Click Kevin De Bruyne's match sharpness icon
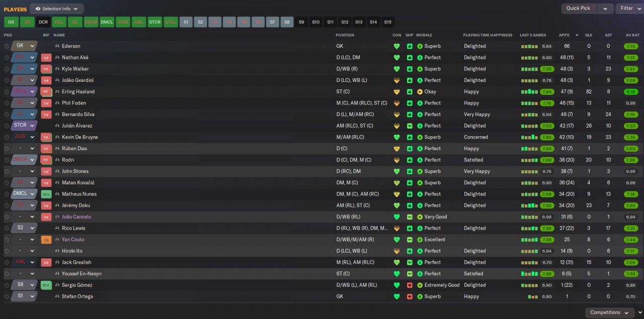 tap(410, 137)
